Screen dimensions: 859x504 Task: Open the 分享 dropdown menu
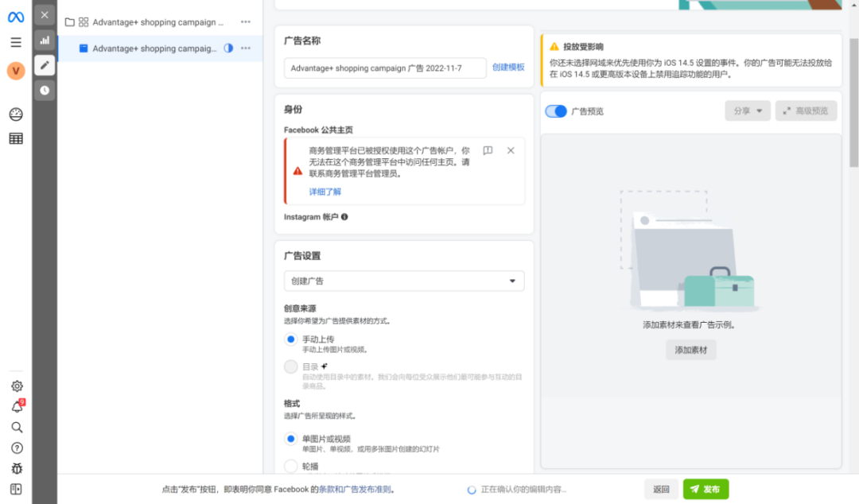click(x=746, y=110)
